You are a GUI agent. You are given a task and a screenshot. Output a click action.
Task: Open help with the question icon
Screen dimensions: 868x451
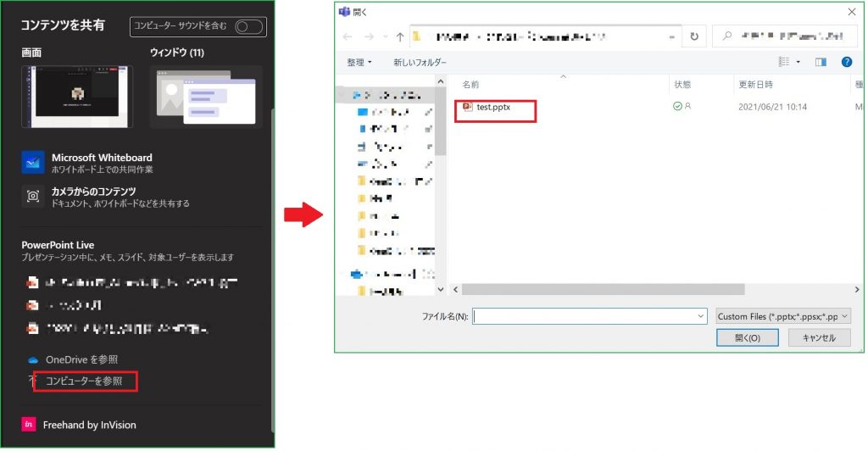pyautogui.click(x=847, y=62)
